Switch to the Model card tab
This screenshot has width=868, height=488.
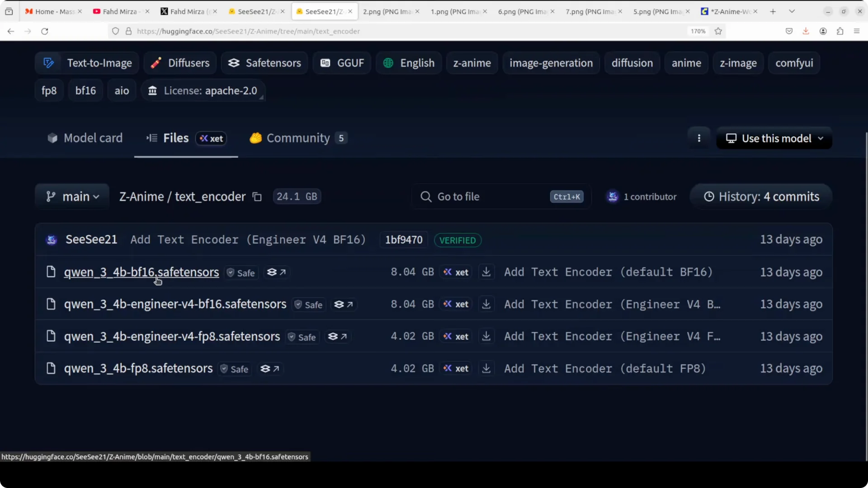[85, 138]
